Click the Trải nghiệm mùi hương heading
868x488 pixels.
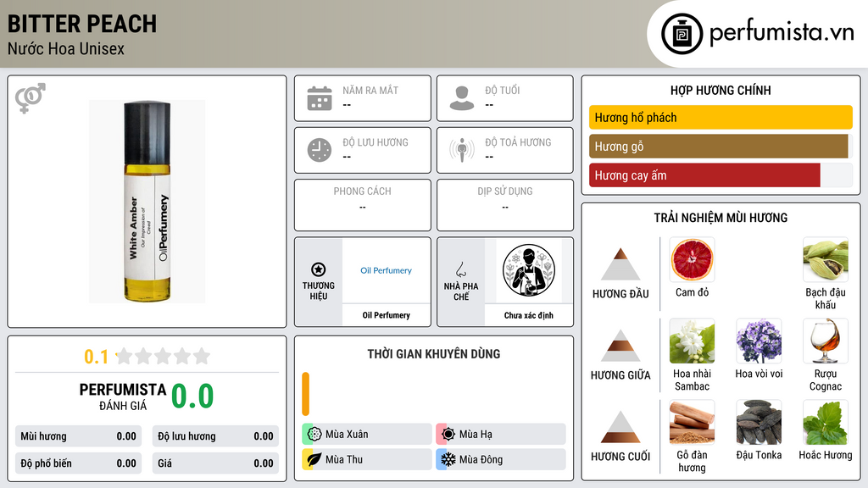point(721,218)
